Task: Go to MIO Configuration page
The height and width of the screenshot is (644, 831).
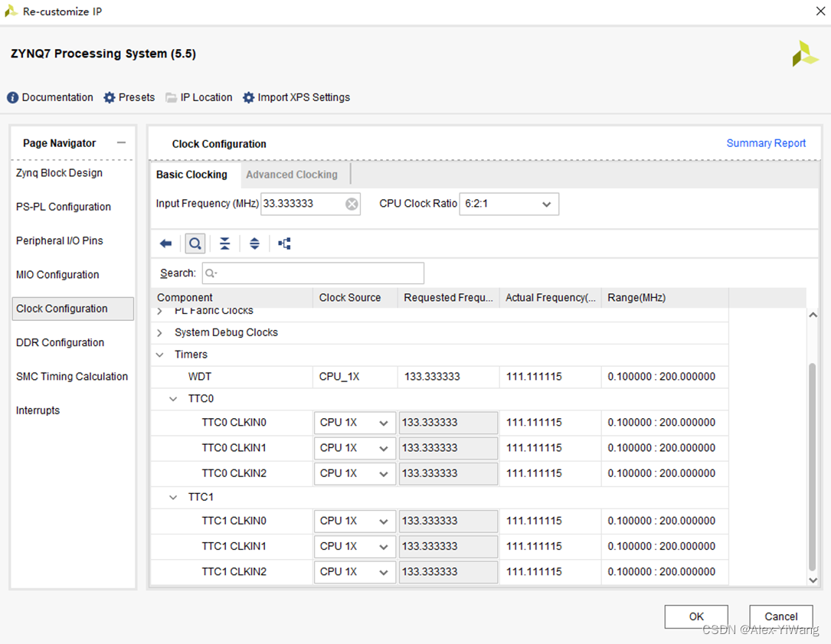Action: point(57,275)
